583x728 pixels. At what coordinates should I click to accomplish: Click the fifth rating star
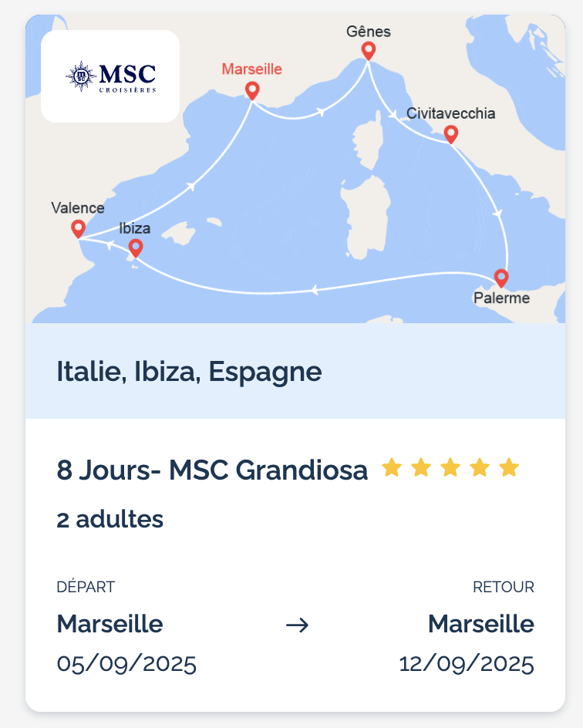coord(509,467)
